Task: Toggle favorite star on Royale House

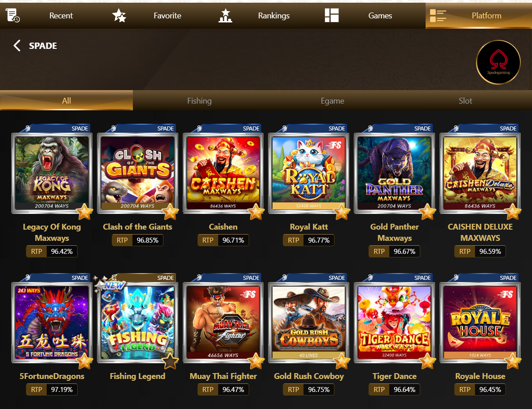Action: click(x=513, y=361)
